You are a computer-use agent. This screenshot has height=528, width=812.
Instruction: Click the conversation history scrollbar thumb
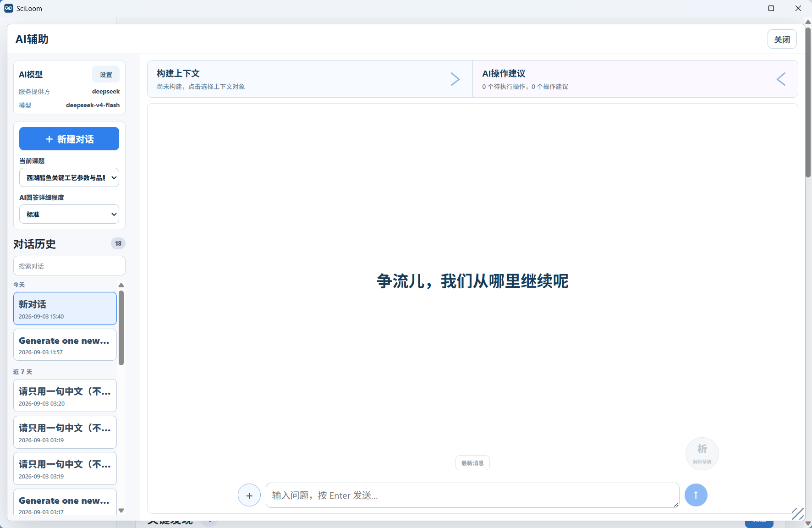pyautogui.click(x=121, y=328)
